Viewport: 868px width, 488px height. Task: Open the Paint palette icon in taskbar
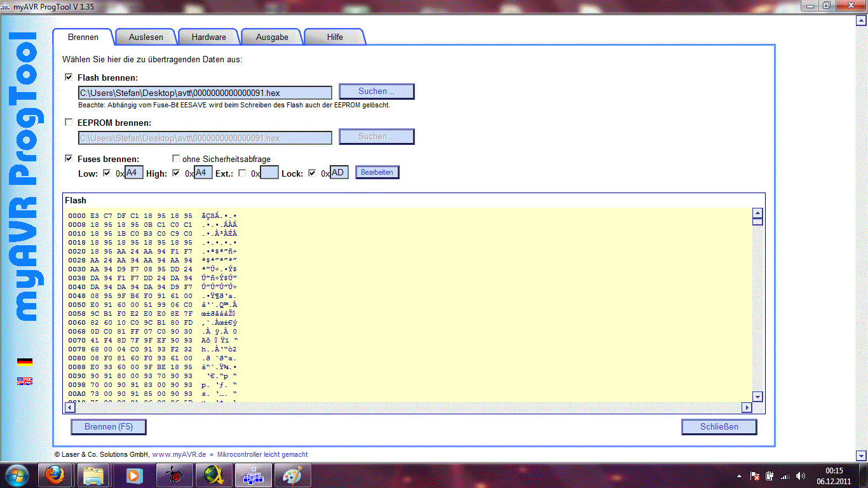[x=292, y=475]
